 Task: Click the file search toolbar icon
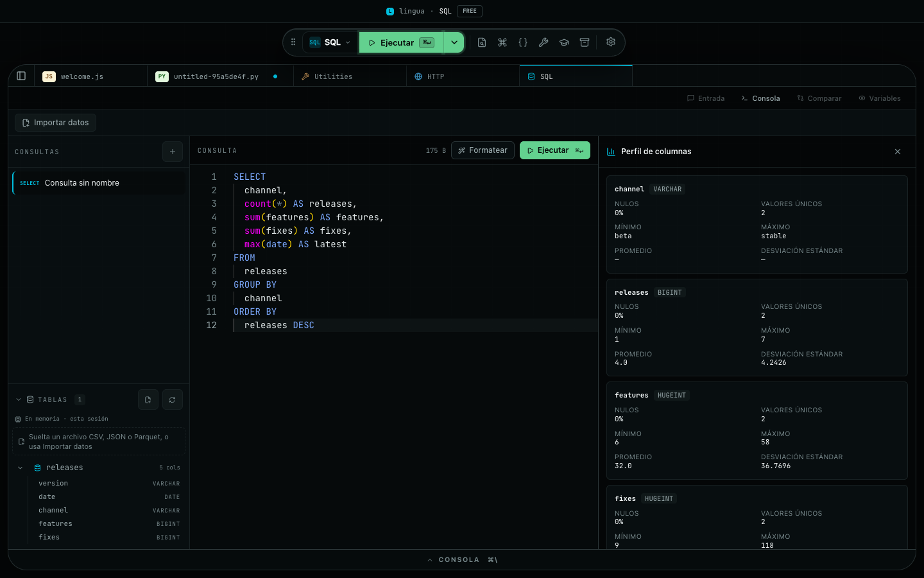pyautogui.click(x=482, y=42)
